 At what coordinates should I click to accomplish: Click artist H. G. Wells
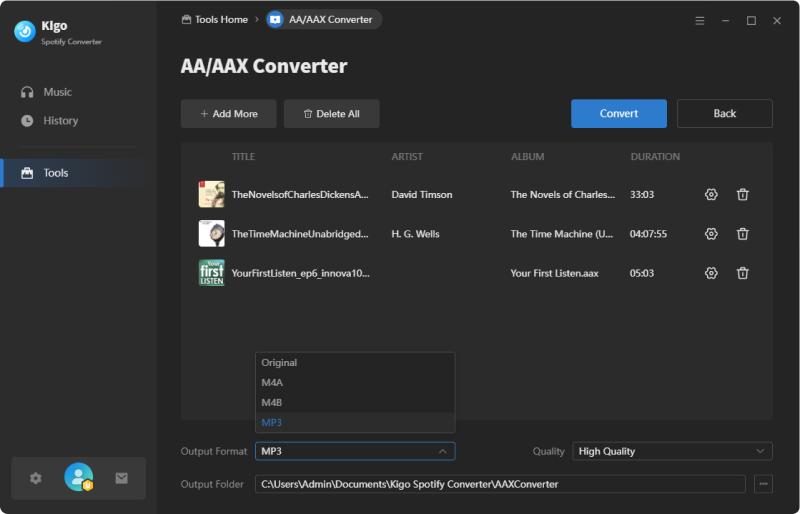415,234
